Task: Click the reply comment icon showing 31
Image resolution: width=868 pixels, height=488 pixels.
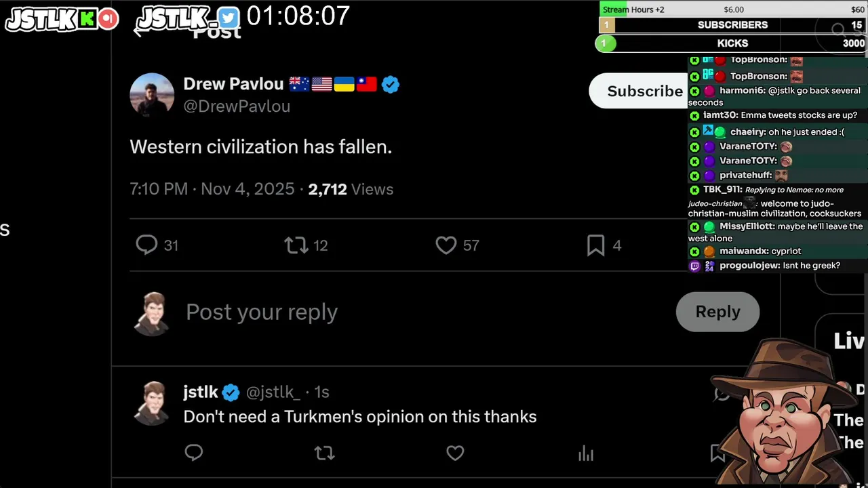Action: click(x=147, y=245)
